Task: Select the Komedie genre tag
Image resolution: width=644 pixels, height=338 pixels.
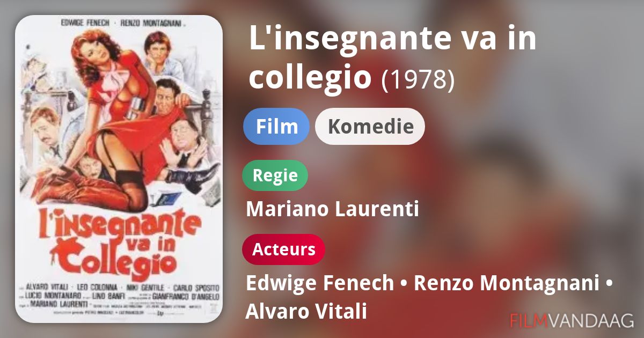Action: point(370,127)
